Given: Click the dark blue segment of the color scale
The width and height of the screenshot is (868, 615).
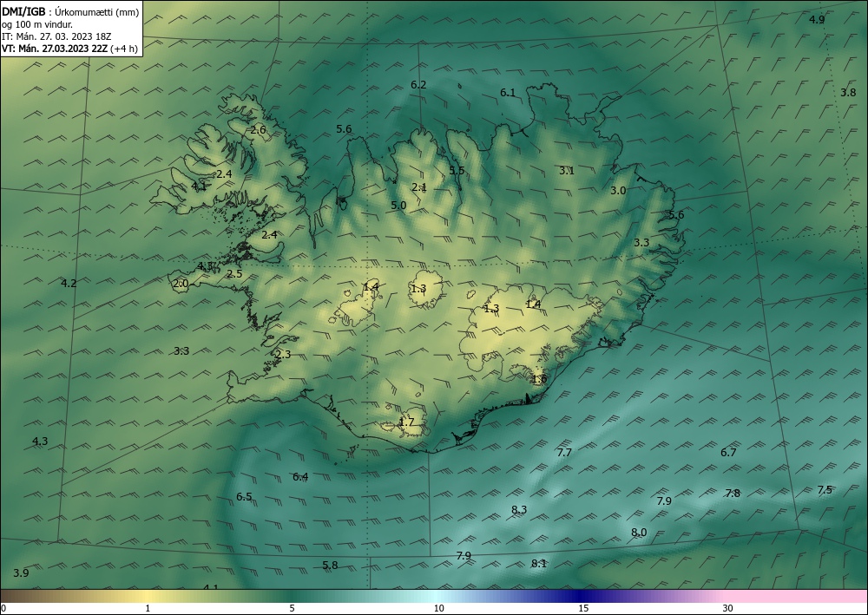Looking at the screenshot, I should pos(582,596).
